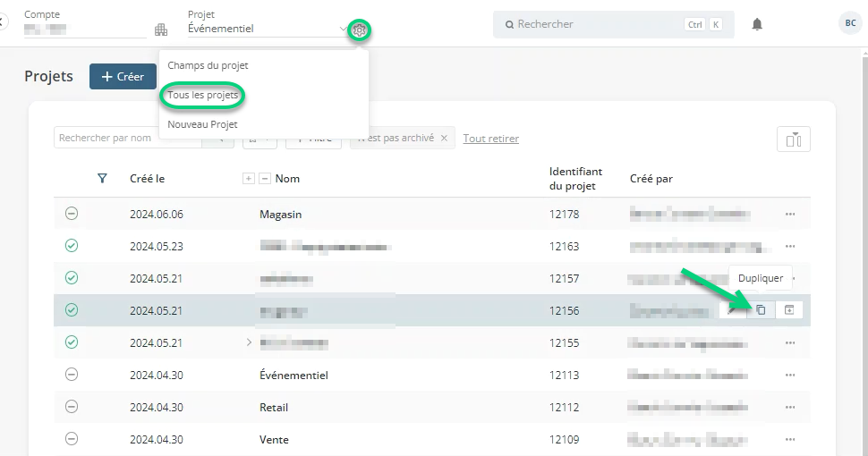The width and height of the screenshot is (868, 456).
Task: Sort by the Nom column header
Action: (287, 179)
